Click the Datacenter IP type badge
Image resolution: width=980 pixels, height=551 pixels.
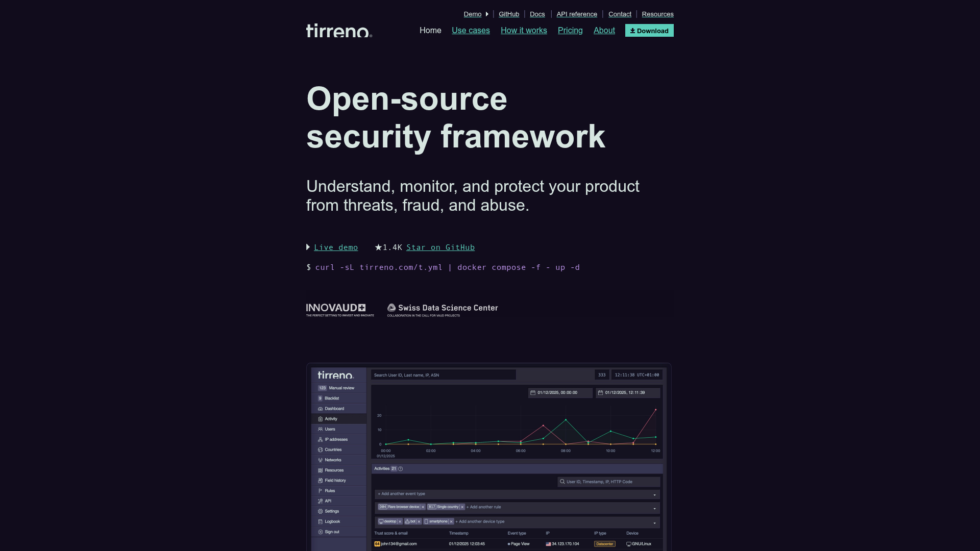605,544
